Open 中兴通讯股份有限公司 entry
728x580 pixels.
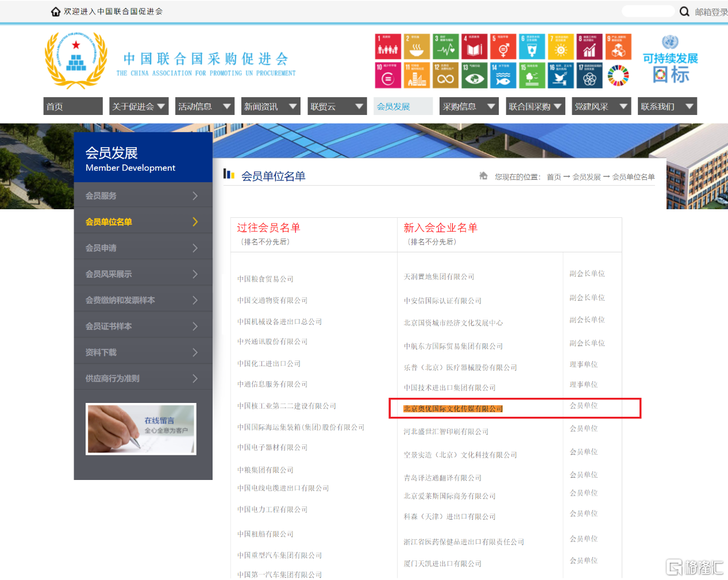[272, 341]
